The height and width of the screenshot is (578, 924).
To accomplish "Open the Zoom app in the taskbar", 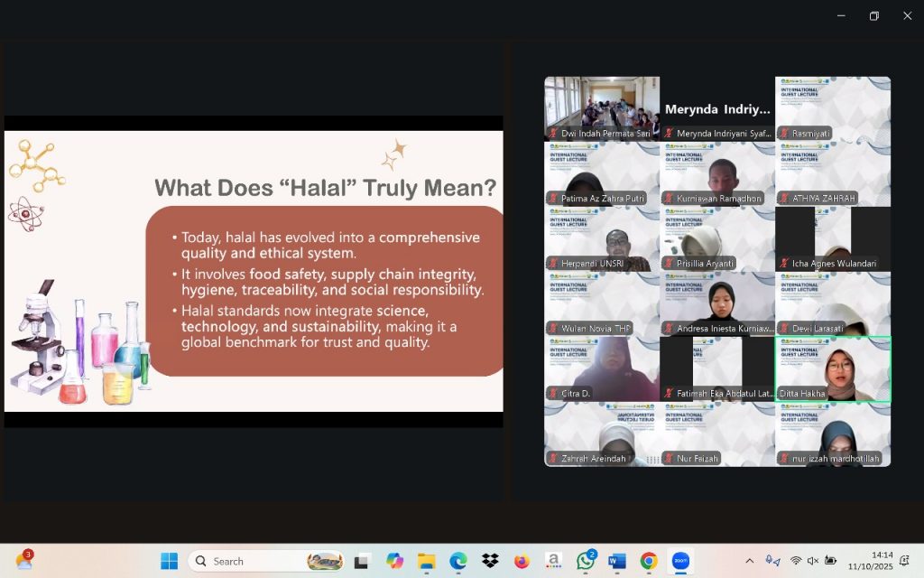I will tap(680, 561).
